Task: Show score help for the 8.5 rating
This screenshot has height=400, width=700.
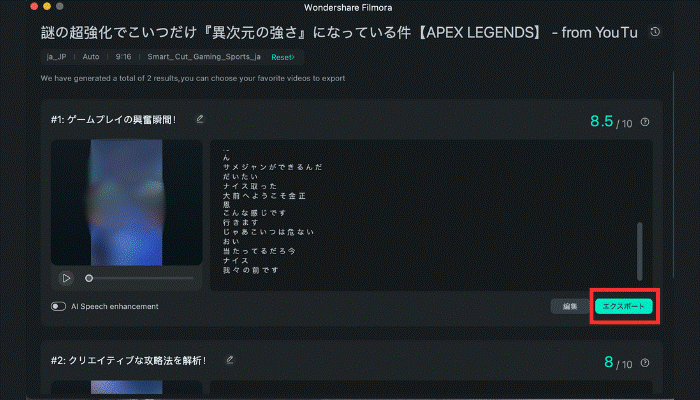Action: [x=645, y=122]
